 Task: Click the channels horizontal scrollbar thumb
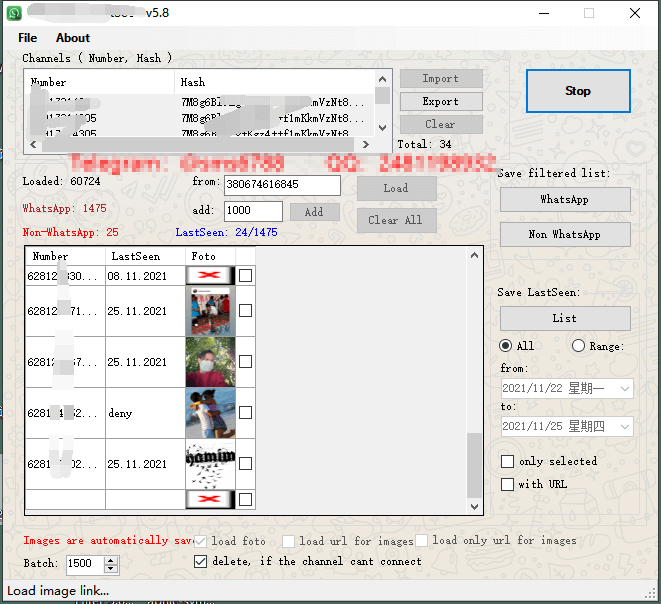pos(198,145)
